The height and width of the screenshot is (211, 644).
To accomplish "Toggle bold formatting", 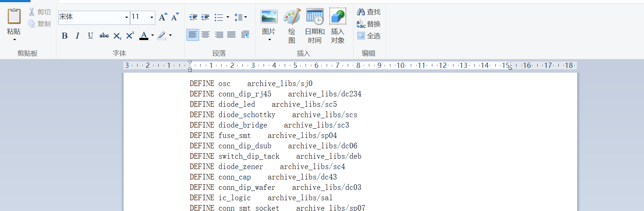I will (x=65, y=36).
